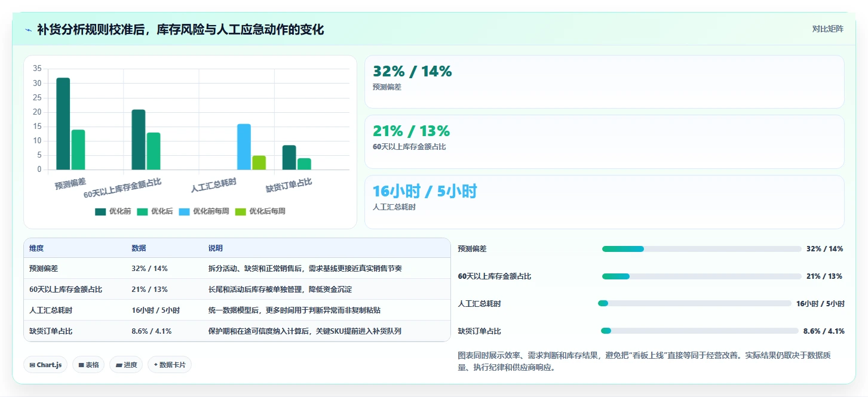The image size is (868, 397).
Task: Click the 16小时 / 5小时 stat card headline
Action: pos(425,191)
